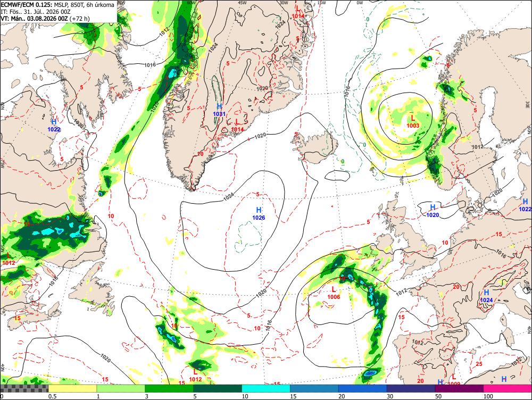
Task: Pick the blue 20–30 mm legend color
Action: pos(363,388)
